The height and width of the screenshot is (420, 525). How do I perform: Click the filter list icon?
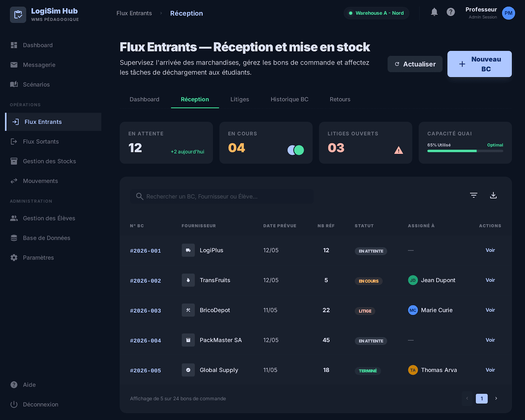click(x=473, y=195)
